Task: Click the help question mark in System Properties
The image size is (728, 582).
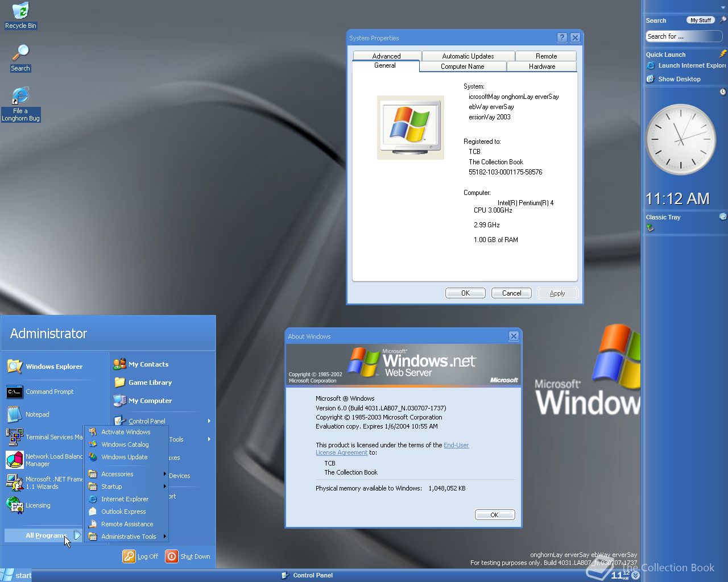Action: click(x=562, y=38)
